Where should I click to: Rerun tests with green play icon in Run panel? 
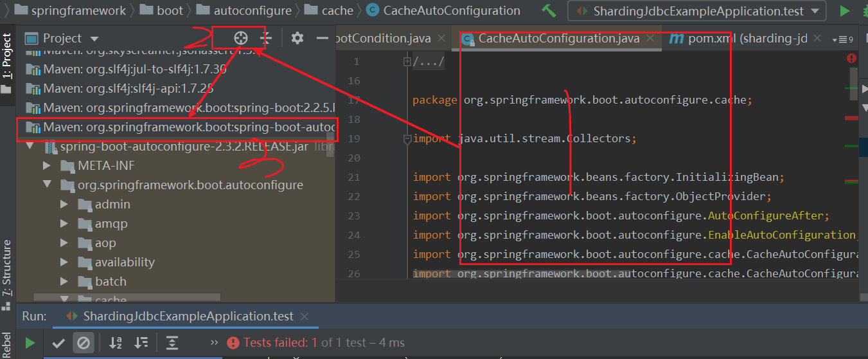click(30, 343)
